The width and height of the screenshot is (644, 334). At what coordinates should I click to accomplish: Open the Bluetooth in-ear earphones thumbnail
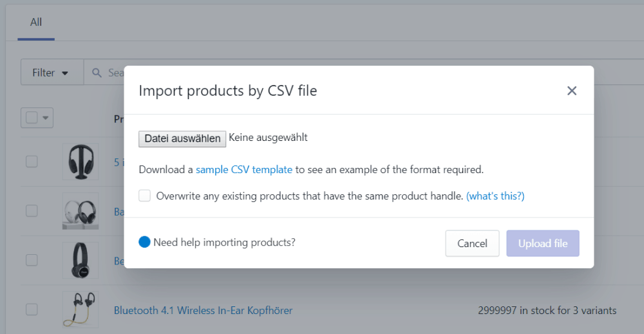point(80,310)
